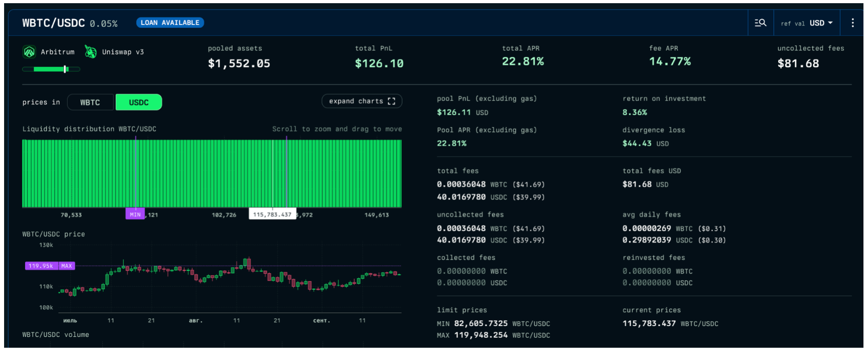
Task: Open the ref val USD dropdown
Action: pos(807,23)
